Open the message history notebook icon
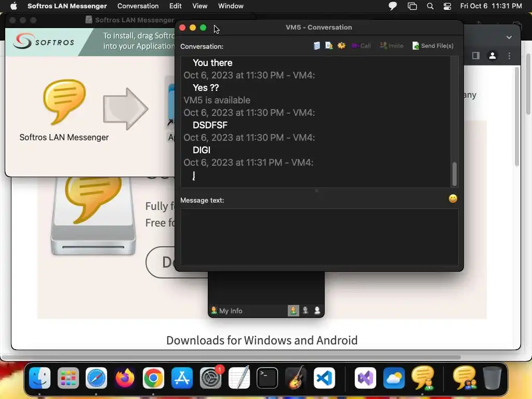 click(x=316, y=46)
